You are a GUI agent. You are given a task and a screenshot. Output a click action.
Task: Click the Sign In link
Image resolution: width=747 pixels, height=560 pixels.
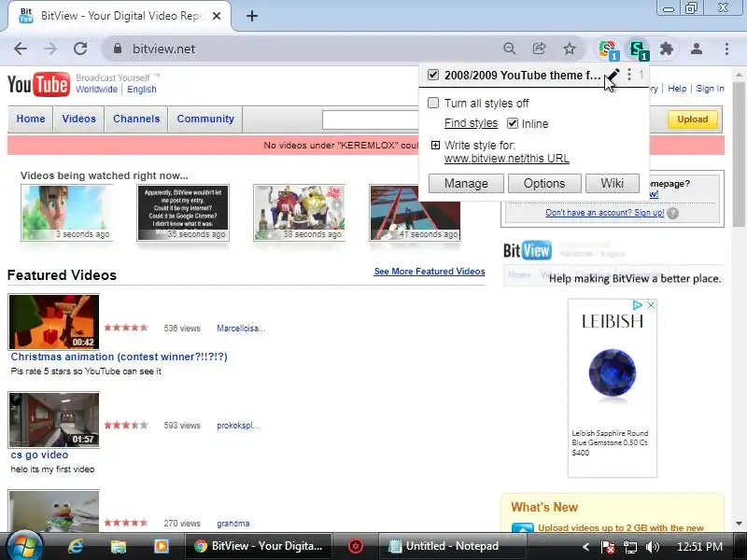[710, 89]
